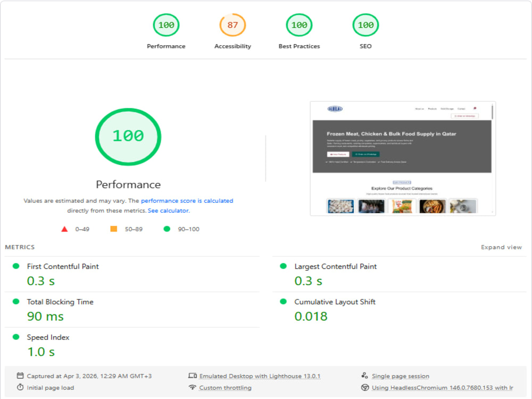Click the green dot beside First Contentful Paint

click(x=15, y=266)
